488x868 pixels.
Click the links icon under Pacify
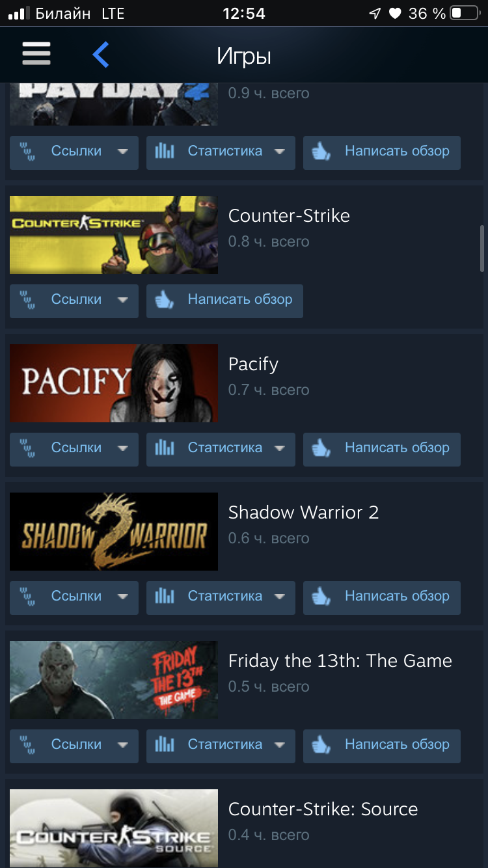(28, 448)
